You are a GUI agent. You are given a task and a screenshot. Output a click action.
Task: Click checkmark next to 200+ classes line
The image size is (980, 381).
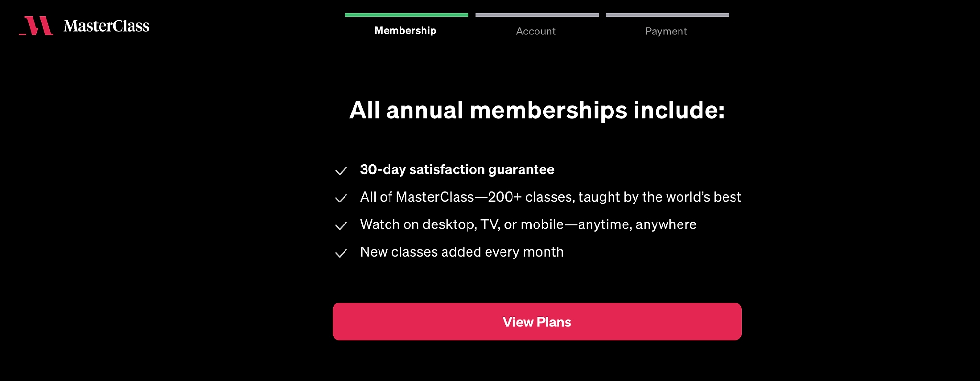pyautogui.click(x=341, y=198)
